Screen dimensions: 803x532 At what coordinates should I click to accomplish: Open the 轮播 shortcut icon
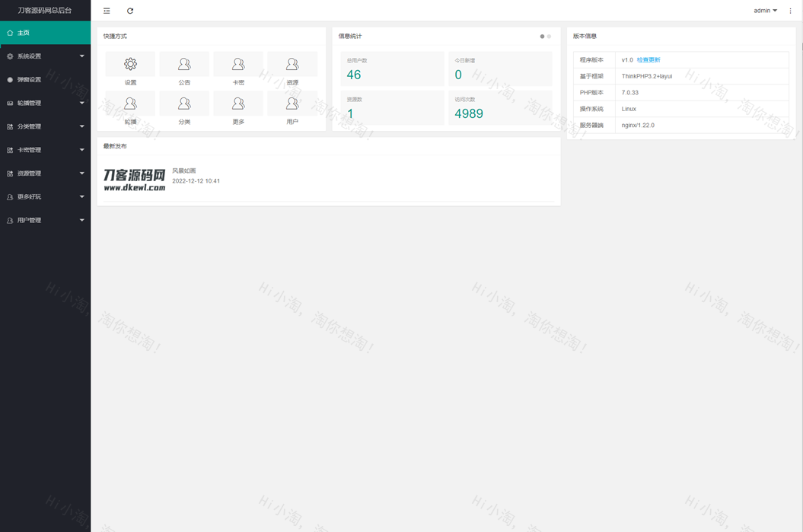click(x=130, y=104)
